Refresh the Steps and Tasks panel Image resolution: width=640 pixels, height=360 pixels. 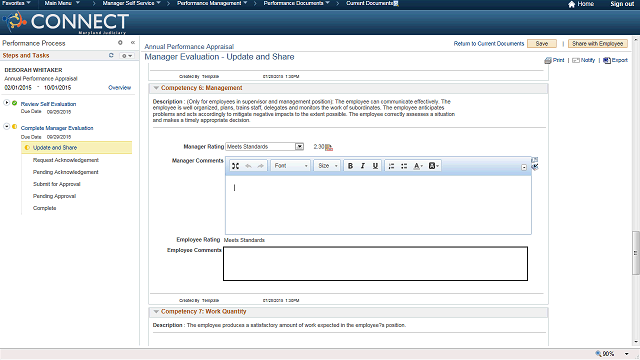(111, 55)
